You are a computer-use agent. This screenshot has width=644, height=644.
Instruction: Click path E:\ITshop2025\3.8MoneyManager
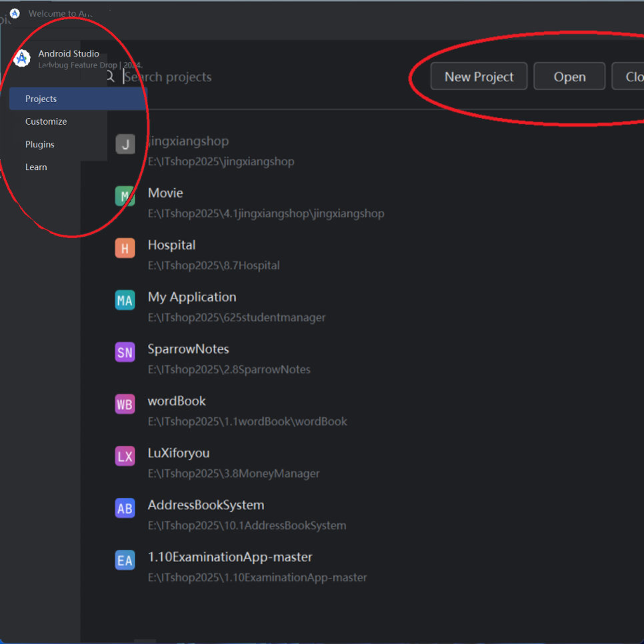(234, 473)
